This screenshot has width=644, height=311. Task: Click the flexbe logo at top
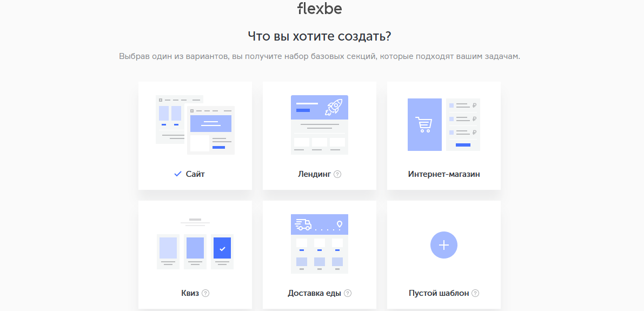pos(320,9)
